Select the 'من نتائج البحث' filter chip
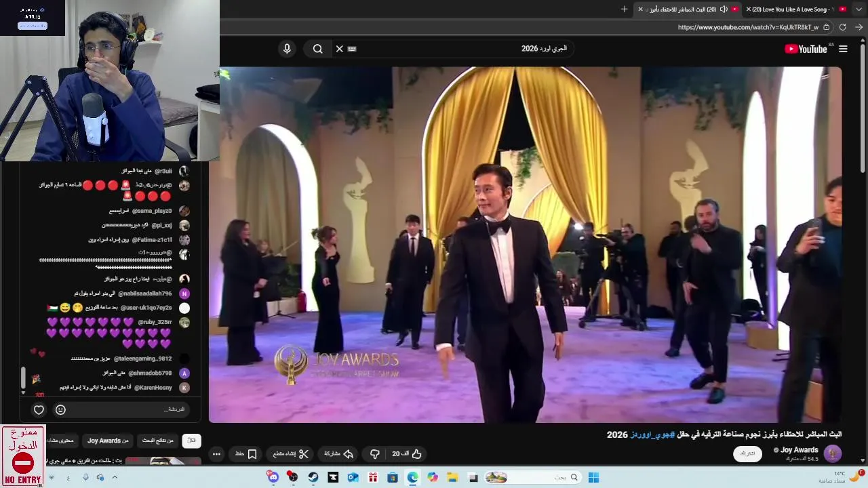The image size is (868, 488). click(x=158, y=441)
